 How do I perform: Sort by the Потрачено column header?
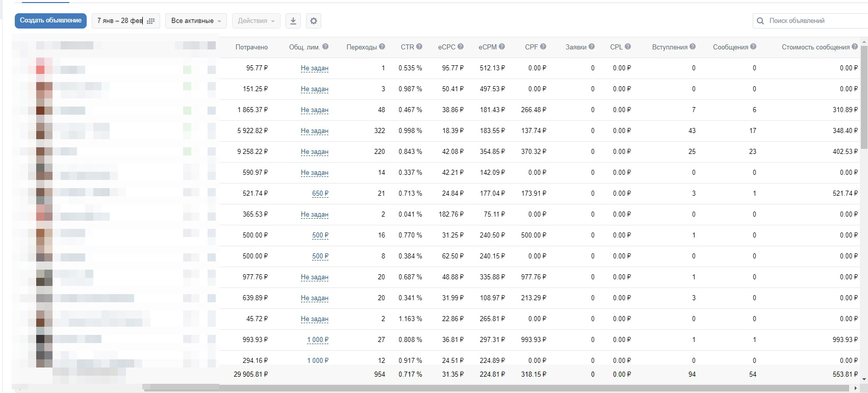pos(251,47)
